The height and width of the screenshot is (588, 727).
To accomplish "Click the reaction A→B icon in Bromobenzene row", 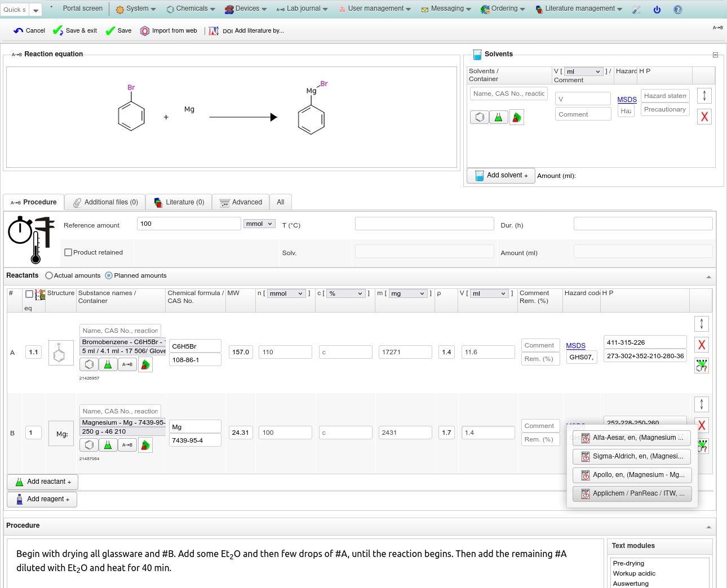I will pyautogui.click(x=127, y=364).
